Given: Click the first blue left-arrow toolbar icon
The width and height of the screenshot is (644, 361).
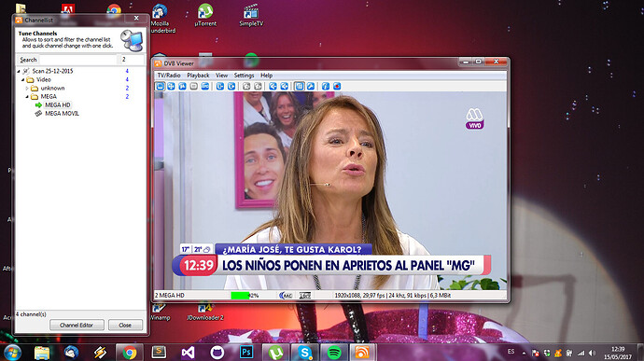Looking at the screenshot, I should 273,86.
